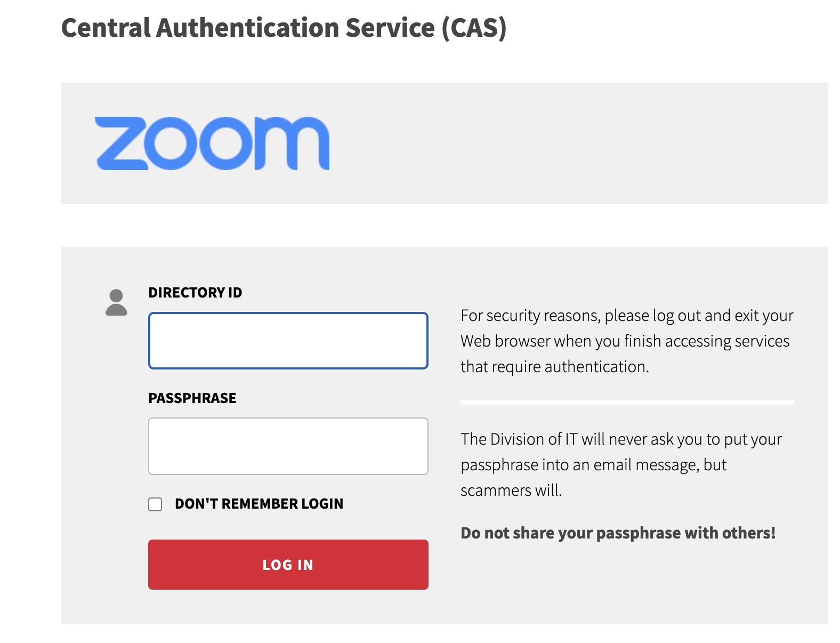Click the gray user silhouette icon
This screenshot has height=643, width=840.
point(116,303)
